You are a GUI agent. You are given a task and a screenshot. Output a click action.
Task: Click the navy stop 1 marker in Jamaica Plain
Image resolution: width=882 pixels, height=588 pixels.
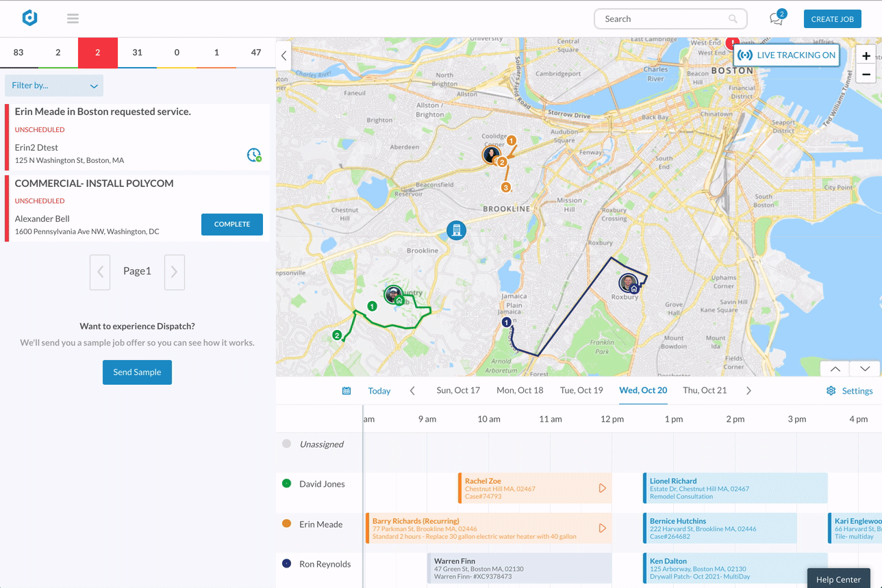(x=506, y=322)
